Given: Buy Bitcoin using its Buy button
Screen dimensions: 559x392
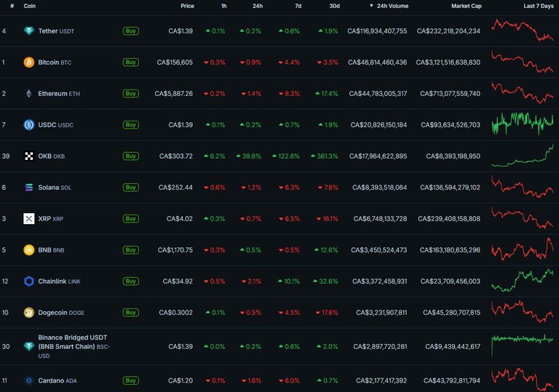Looking at the screenshot, I should (131, 63).
